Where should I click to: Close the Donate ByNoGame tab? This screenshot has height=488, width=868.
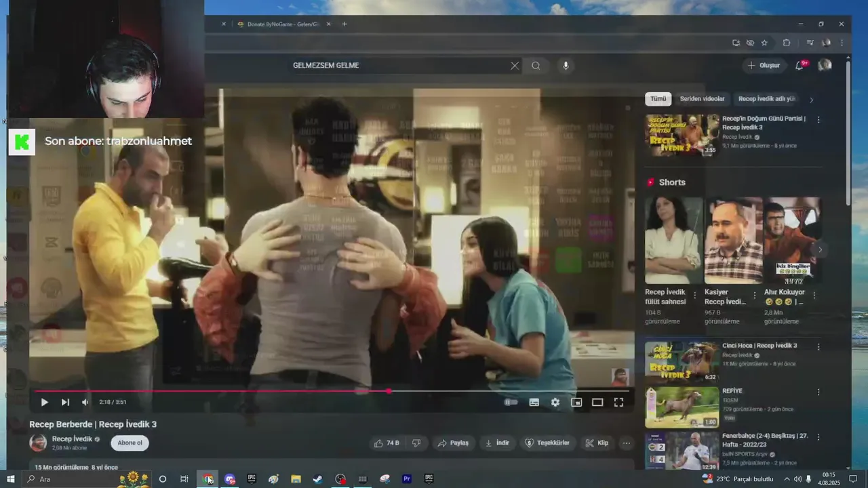[329, 24]
